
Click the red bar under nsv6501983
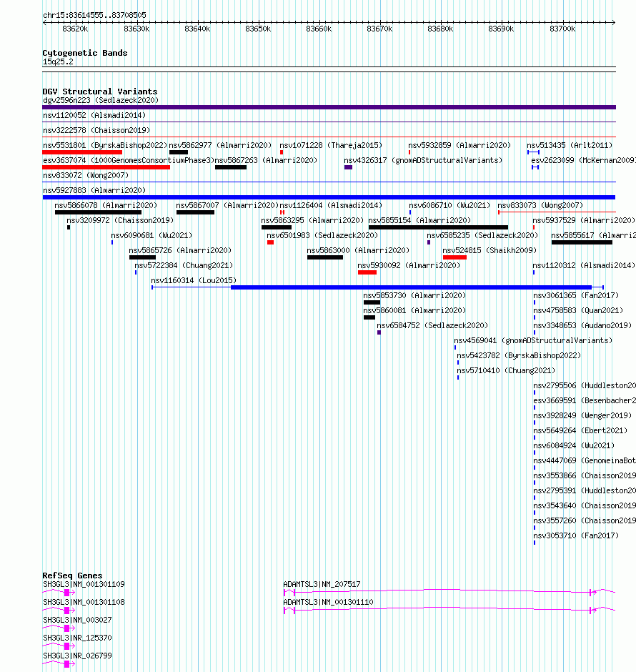[270, 242]
